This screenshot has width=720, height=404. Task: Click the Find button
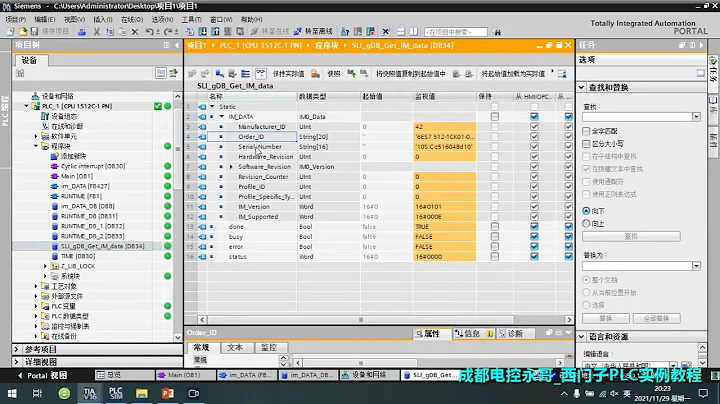point(631,236)
